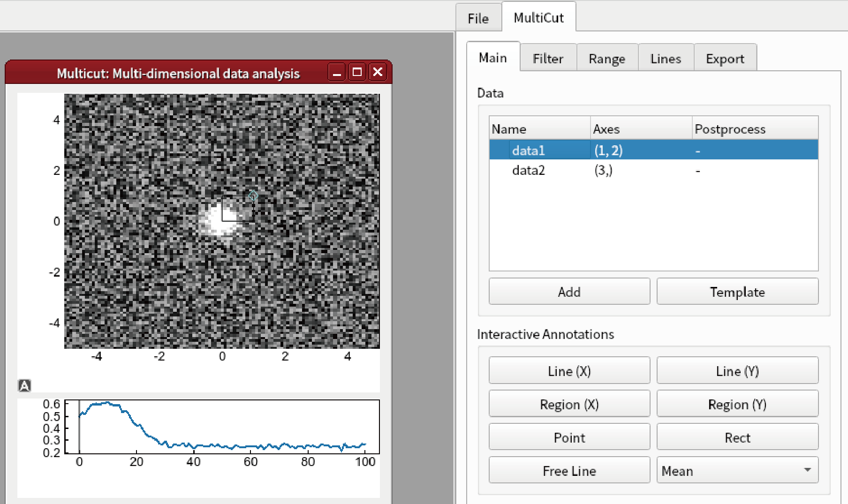Add a Line (X) annotation
This screenshot has height=504, width=848.
569,371
